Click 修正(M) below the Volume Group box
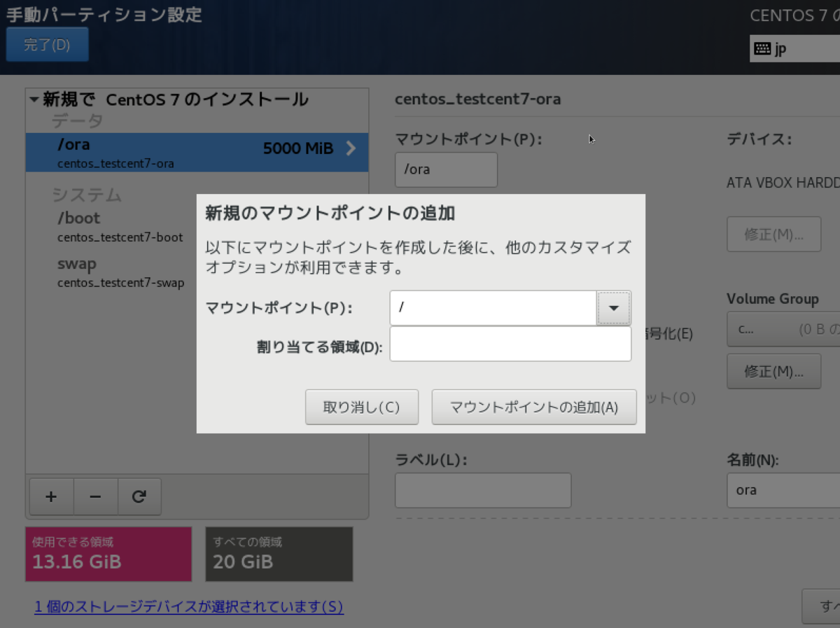840x628 pixels. coord(773,371)
